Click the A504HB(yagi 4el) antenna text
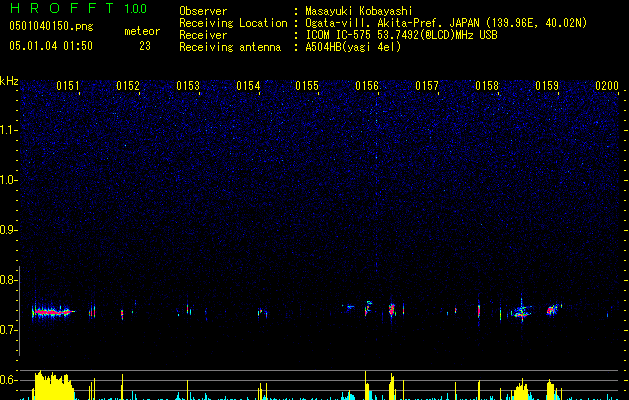 coord(353,47)
